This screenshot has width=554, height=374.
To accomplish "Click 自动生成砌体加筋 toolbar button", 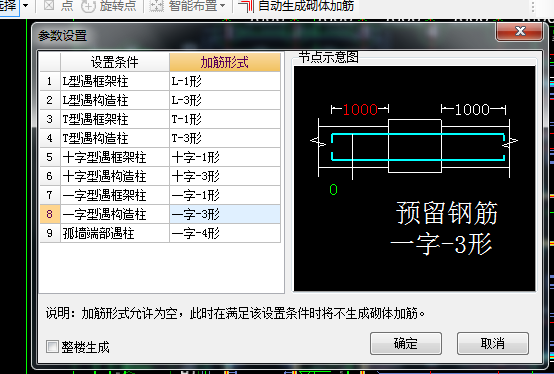I will 296,6.
